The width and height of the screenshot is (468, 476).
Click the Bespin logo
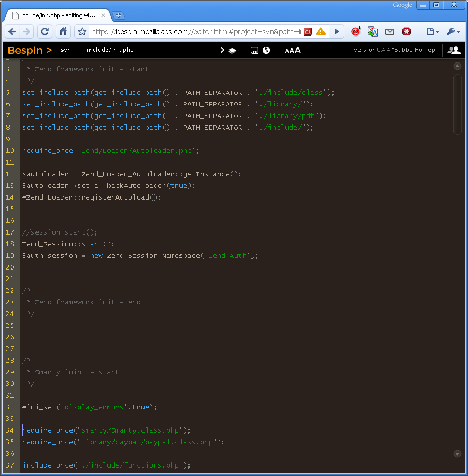pos(30,50)
